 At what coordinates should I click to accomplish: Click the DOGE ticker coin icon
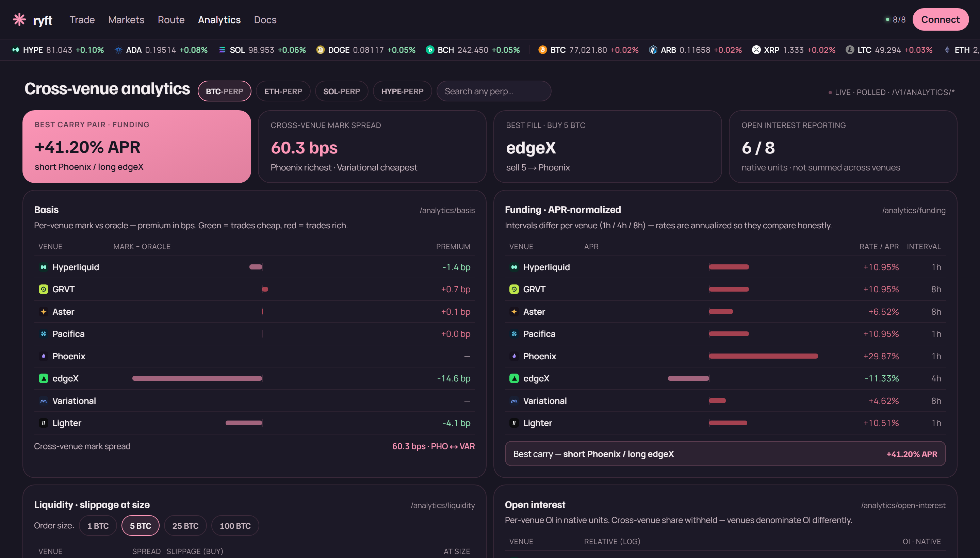pos(321,50)
